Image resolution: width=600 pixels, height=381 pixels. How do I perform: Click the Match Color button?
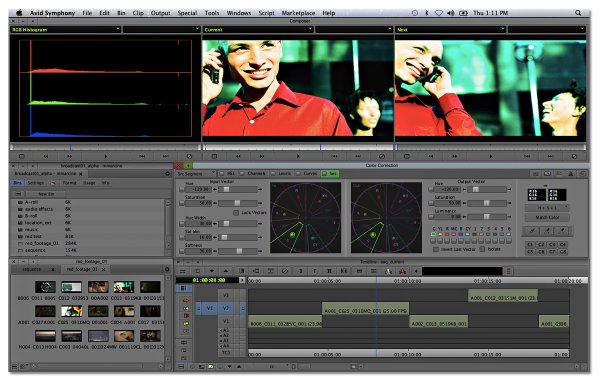tap(547, 217)
